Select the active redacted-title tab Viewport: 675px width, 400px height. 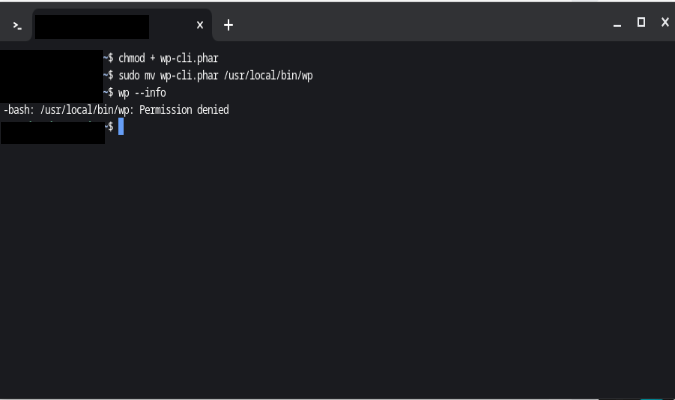(x=122, y=25)
